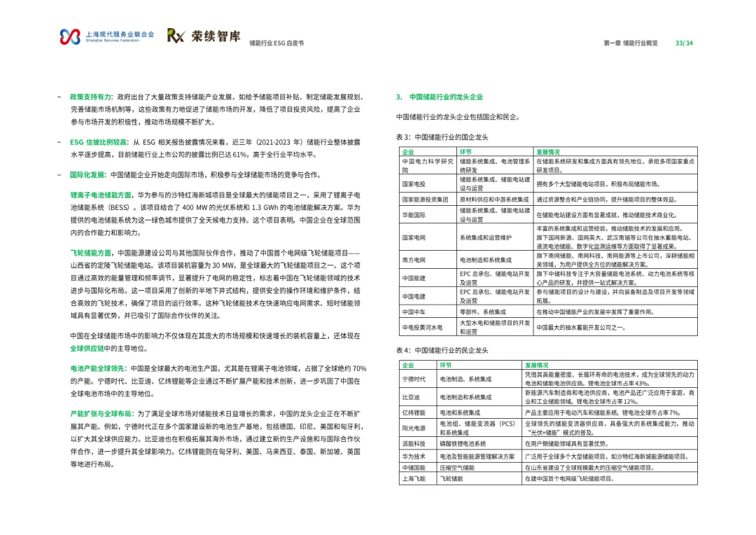Select the 宁德时代 cell
756x535 pixels.
(x=418, y=379)
